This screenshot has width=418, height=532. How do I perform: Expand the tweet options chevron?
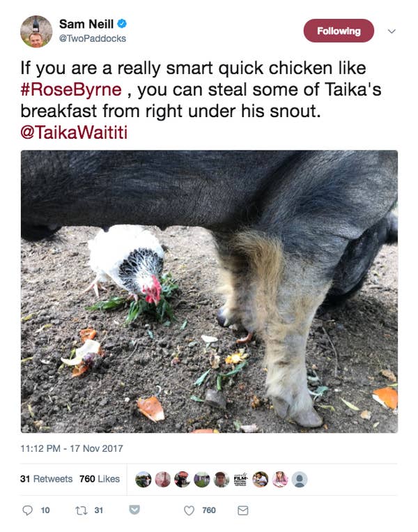[392, 31]
